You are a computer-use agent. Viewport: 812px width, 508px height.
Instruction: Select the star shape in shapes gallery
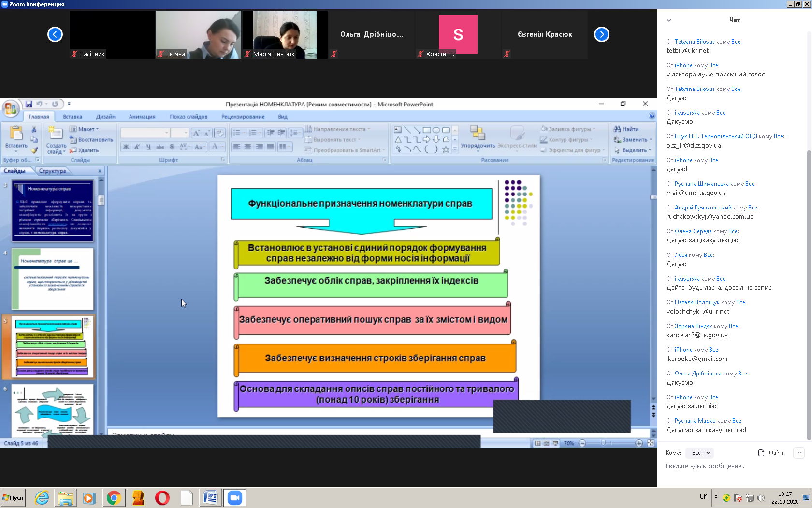coord(446,149)
